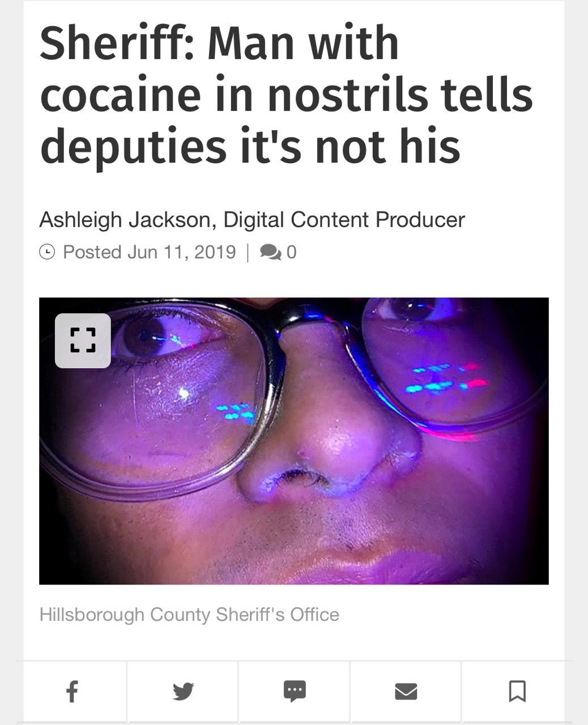Image resolution: width=588 pixels, height=725 pixels.
Task: Click the Hillsborough County Sheriff's Office caption
Action: [189, 615]
